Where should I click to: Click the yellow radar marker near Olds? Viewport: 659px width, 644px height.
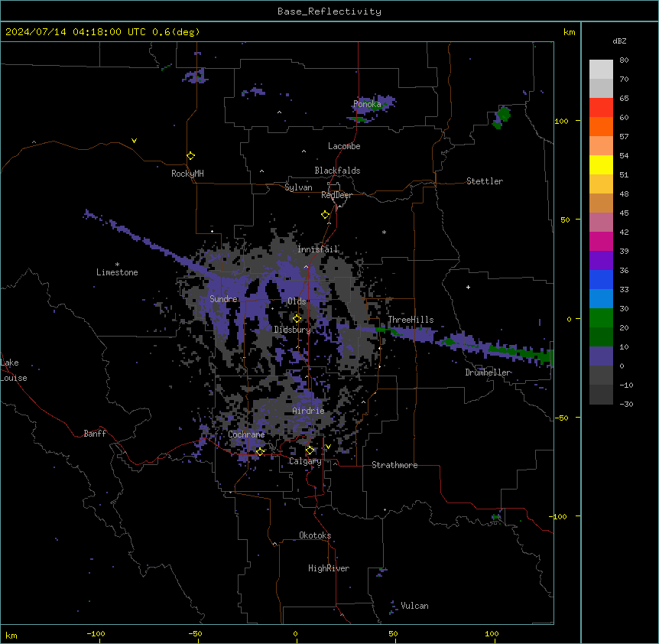(x=297, y=319)
